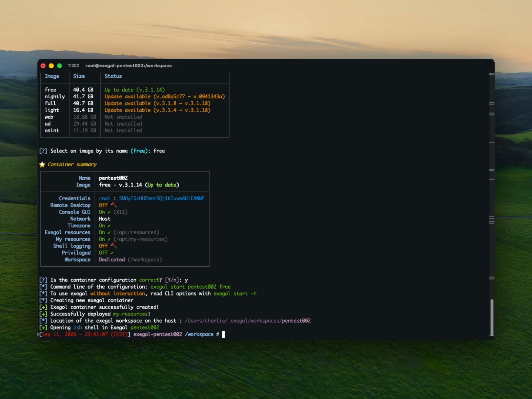Viewport: 532px width, 399px height.
Task: Click the terminal scrollbar thumb
Action: tap(492, 317)
